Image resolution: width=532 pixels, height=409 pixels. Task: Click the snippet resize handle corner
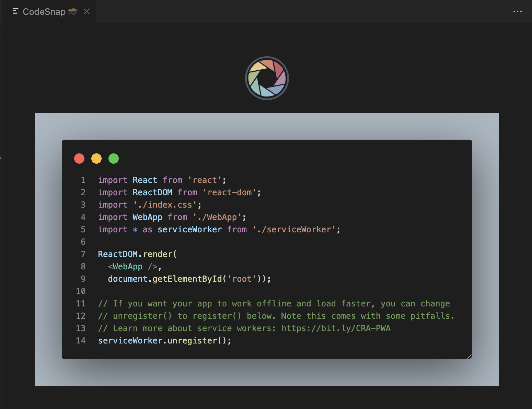point(469,357)
